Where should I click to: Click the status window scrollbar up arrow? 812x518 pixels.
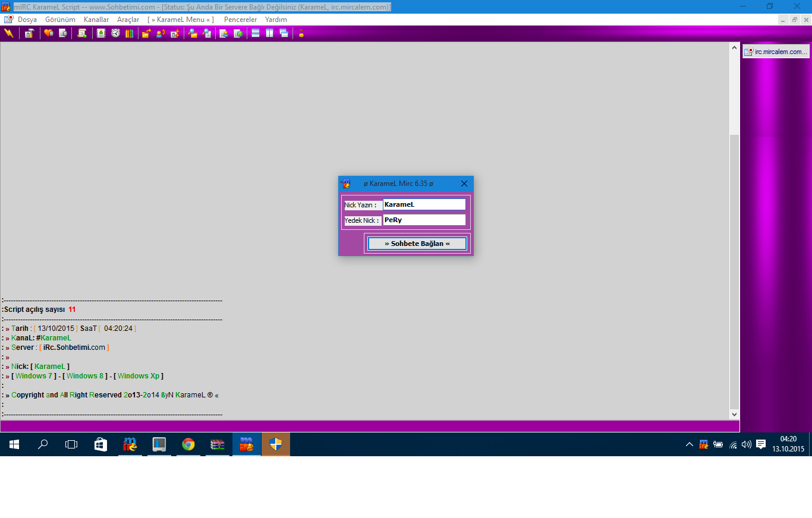(735, 47)
